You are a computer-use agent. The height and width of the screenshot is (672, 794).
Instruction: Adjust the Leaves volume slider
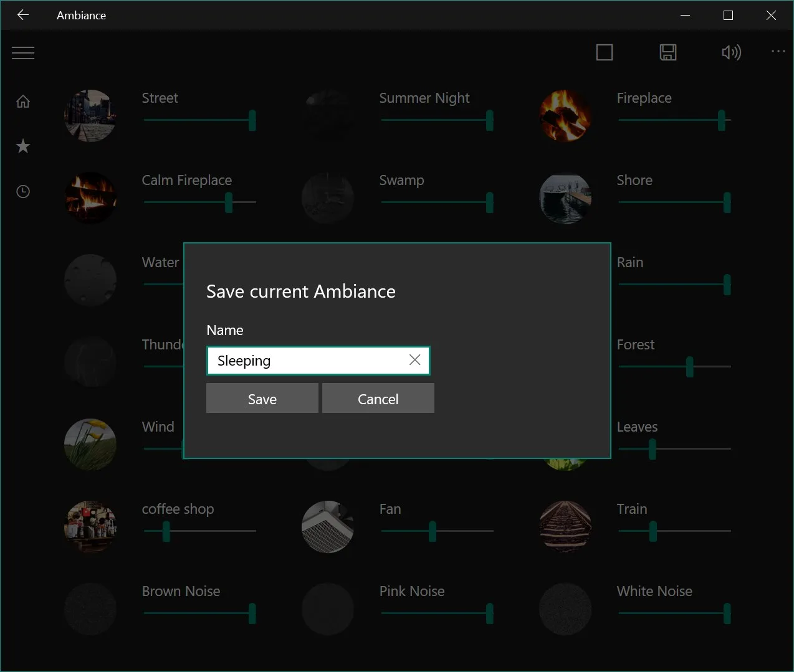pos(674,449)
